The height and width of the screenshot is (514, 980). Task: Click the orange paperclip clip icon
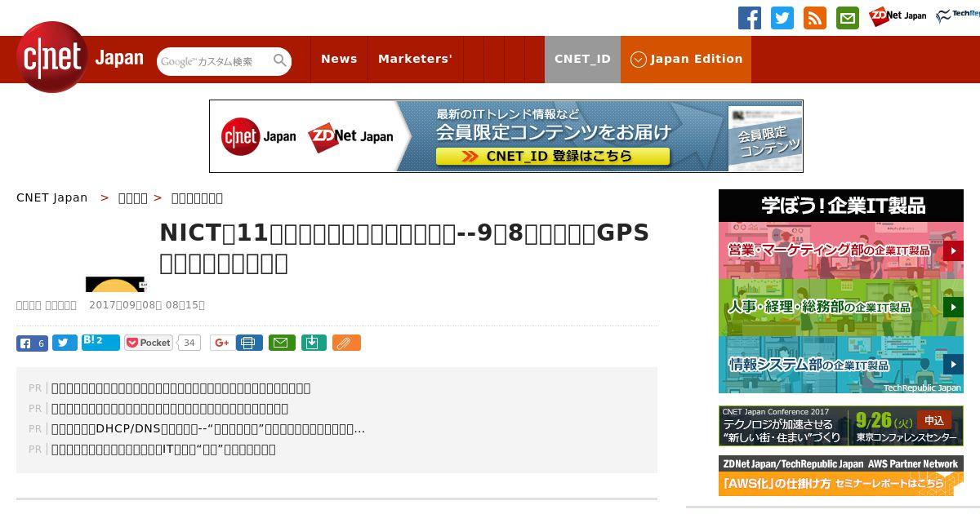[x=346, y=343]
